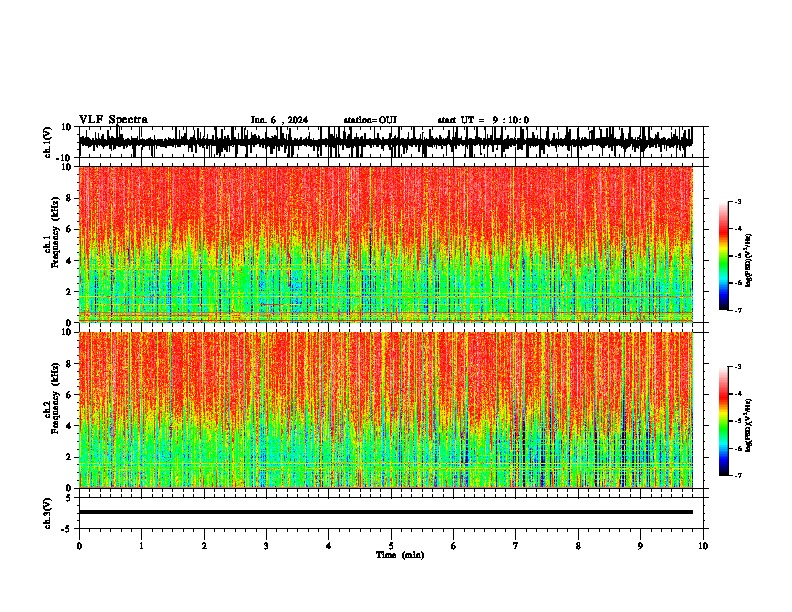Click ch.2 colorbar "log(PSD)(V²/Hz)" label
The width and height of the screenshot is (792, 612).
(748, 425)
